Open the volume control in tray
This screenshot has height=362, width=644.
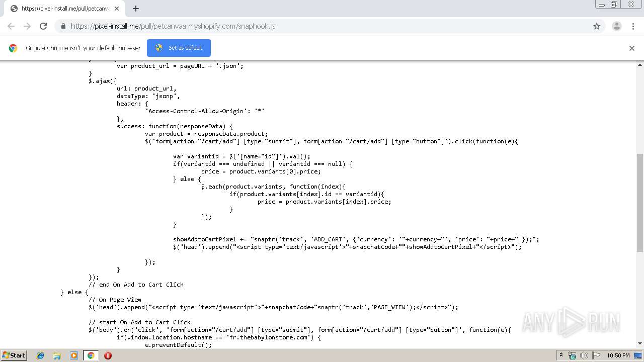584,355
